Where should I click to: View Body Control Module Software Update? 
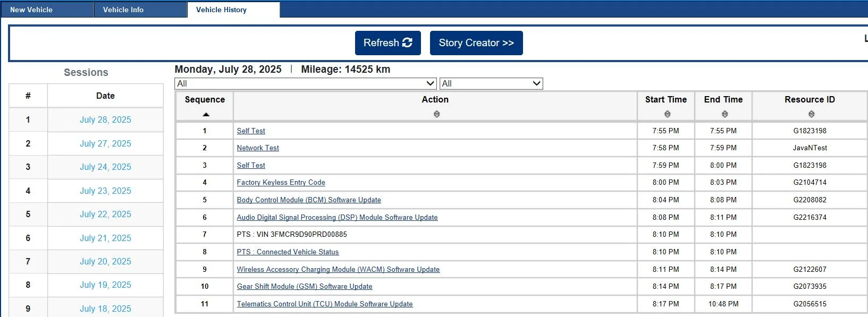coord(309,200)
